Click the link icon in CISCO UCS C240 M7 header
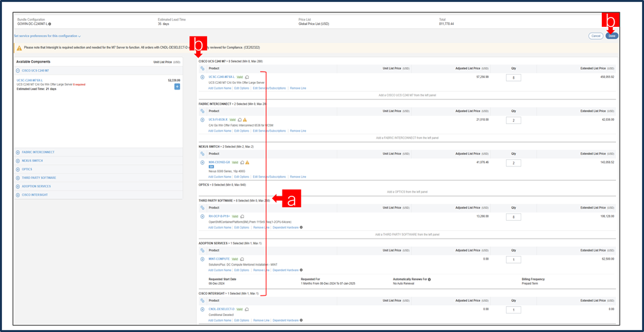 (203, 68)
